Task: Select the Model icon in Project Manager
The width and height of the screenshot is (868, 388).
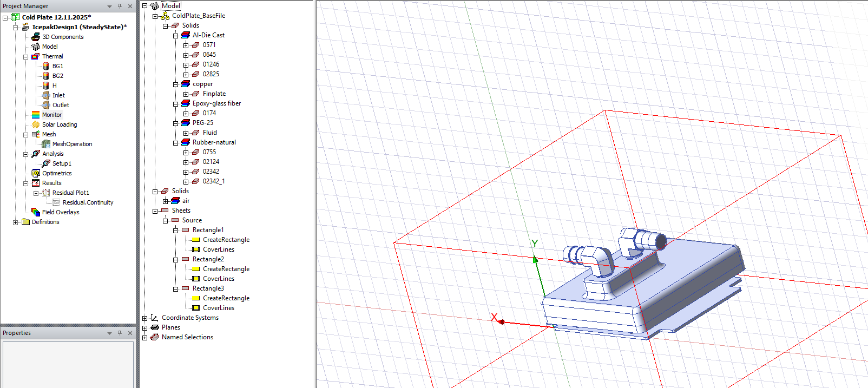Action: [x=36, y=47]
